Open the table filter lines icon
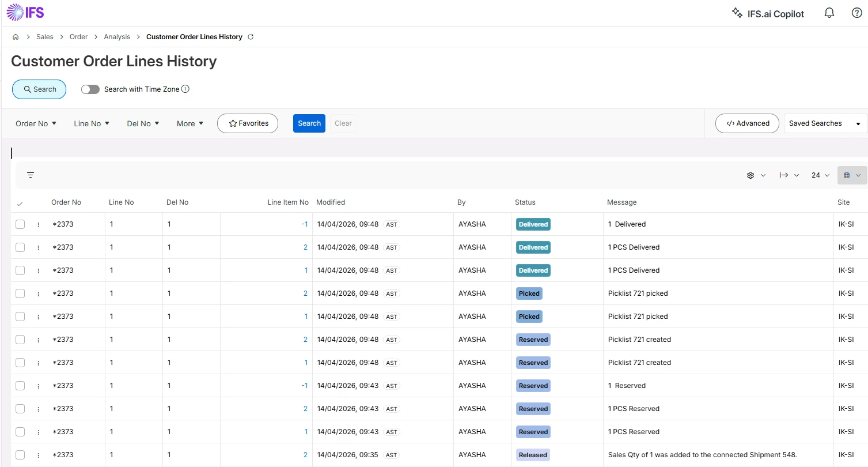868x467 pixels. [31, 175]
